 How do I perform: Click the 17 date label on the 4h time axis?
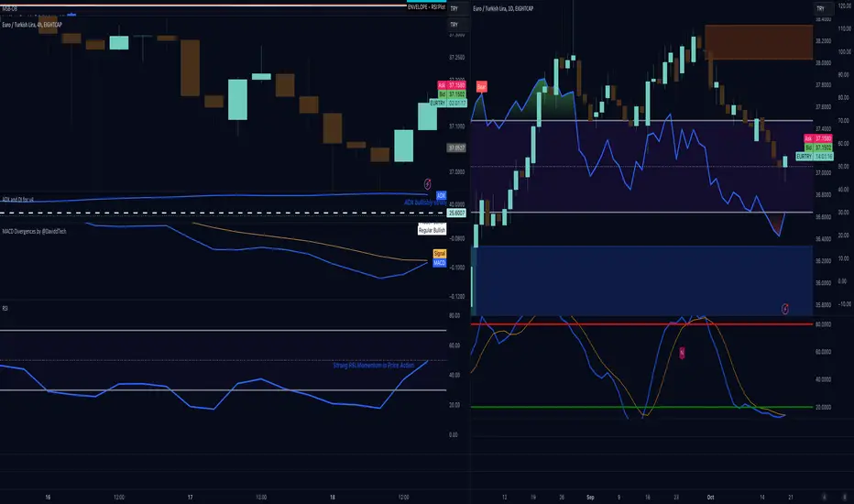pos(190,497)
